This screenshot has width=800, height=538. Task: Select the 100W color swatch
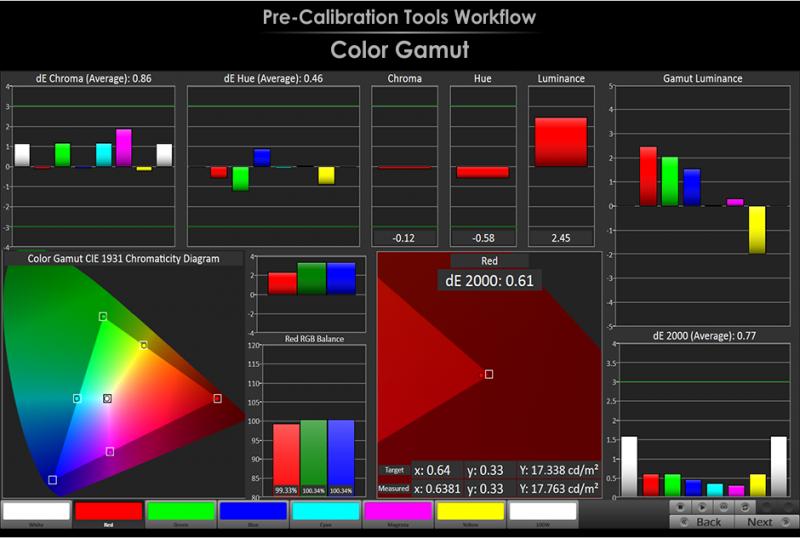pyautogui.click(x=543, y=513)
